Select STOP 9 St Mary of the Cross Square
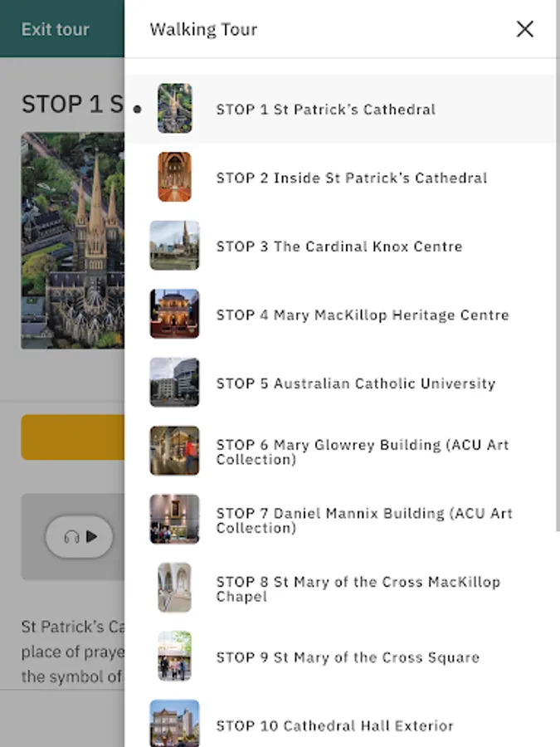This screenshot has height=747, width=560. pos(347,657)
